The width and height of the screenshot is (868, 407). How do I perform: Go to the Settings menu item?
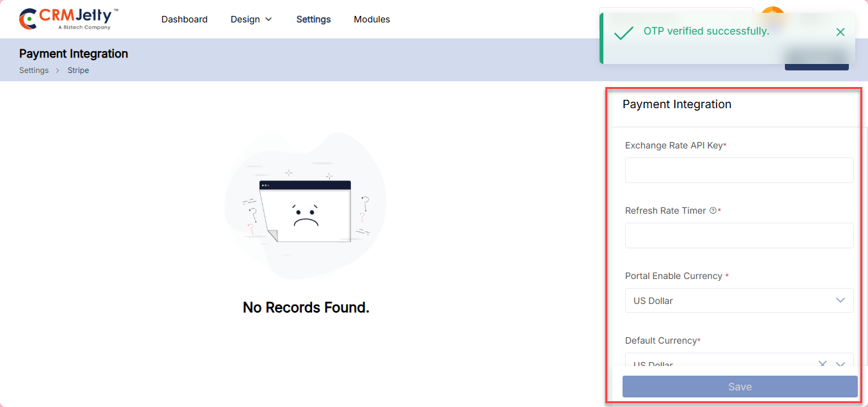coord(313,19)
